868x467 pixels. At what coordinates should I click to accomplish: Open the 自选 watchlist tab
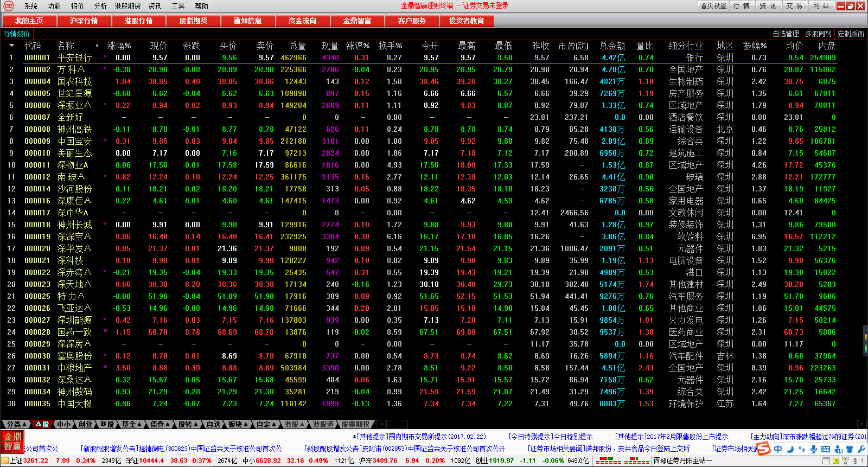(x=214, y=424)
